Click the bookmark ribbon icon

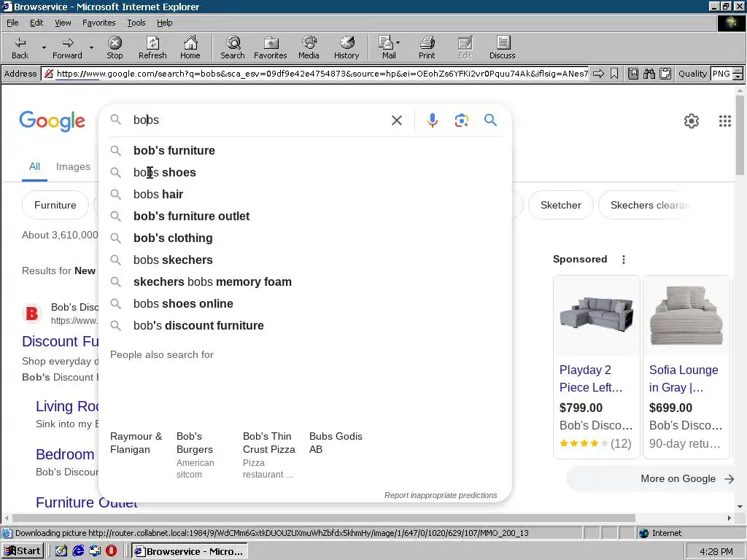point(614,74)
